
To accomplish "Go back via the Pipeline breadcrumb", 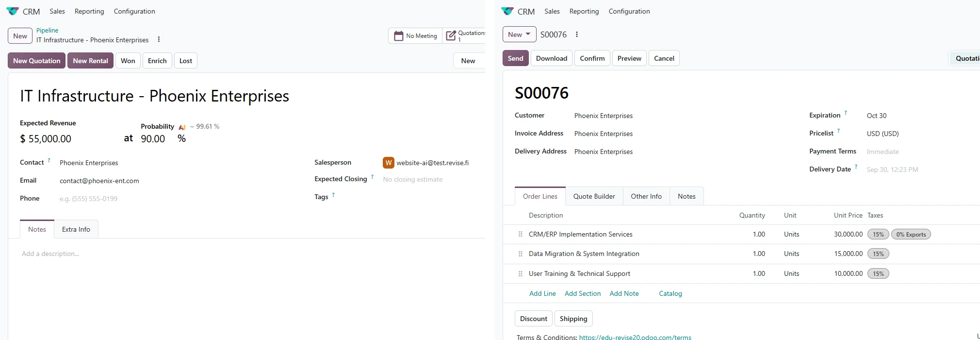I will tap(47, 30).
